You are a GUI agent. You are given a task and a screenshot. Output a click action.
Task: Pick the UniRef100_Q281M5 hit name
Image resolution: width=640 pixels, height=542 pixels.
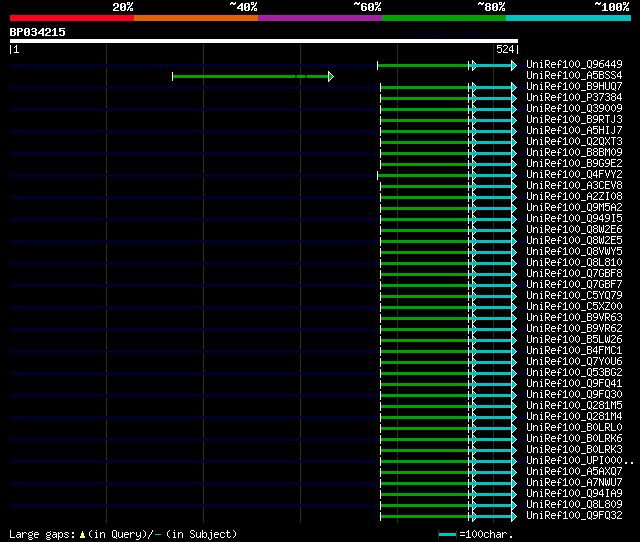[x=574, y=406]
